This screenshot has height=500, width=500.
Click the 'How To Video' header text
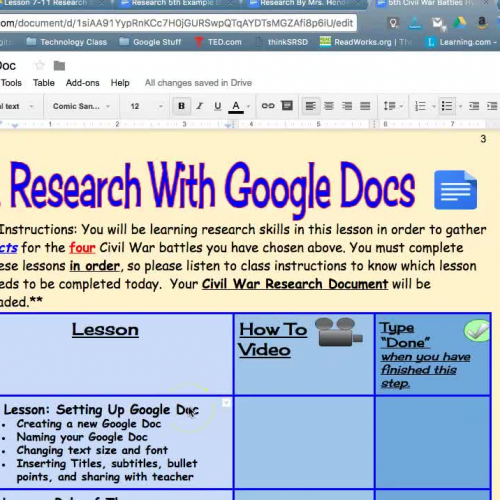click(273, 340)
